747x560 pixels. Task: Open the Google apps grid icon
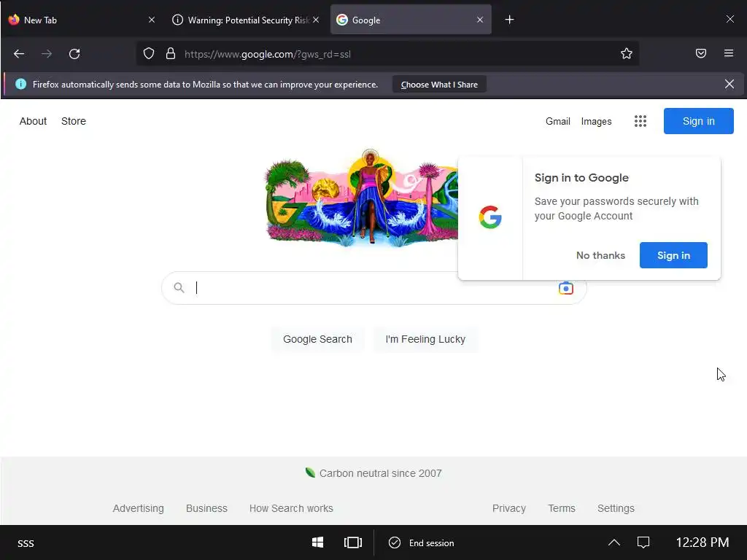tap(640, 121)
